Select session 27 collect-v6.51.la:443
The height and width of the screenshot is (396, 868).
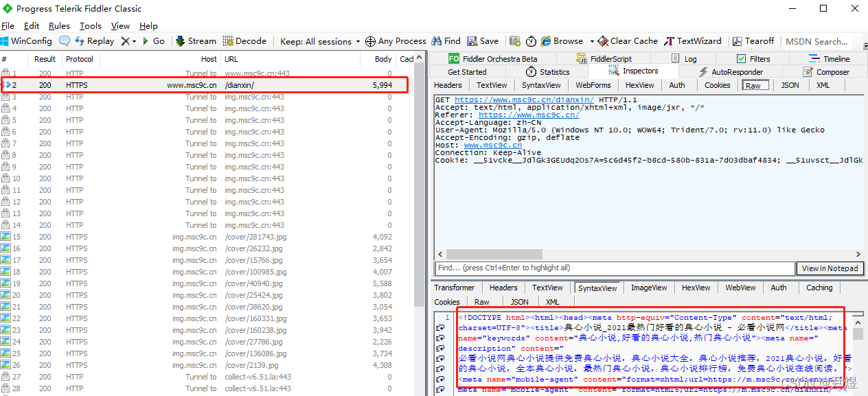pos(206,377)
